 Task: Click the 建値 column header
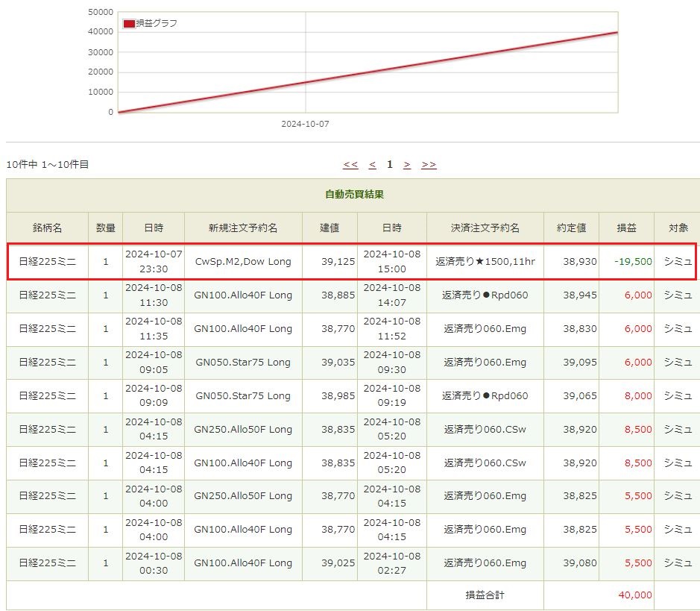point(329,228)
